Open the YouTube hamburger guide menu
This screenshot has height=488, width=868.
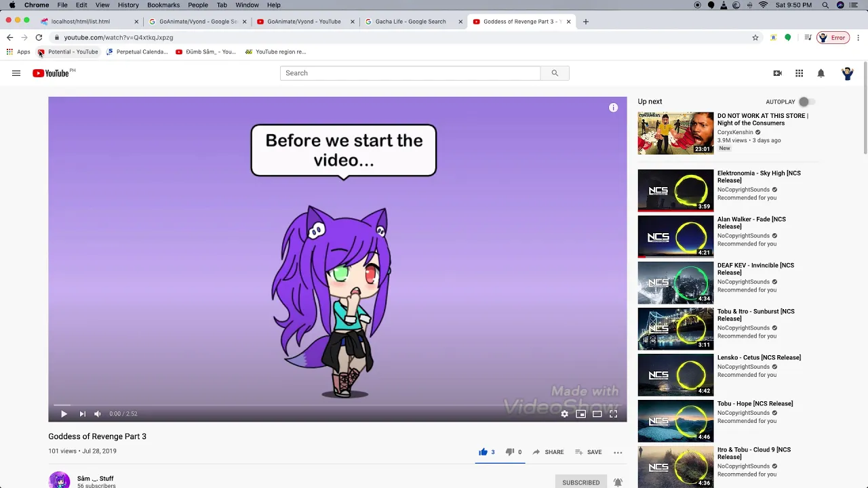click(x=16, y=73)
